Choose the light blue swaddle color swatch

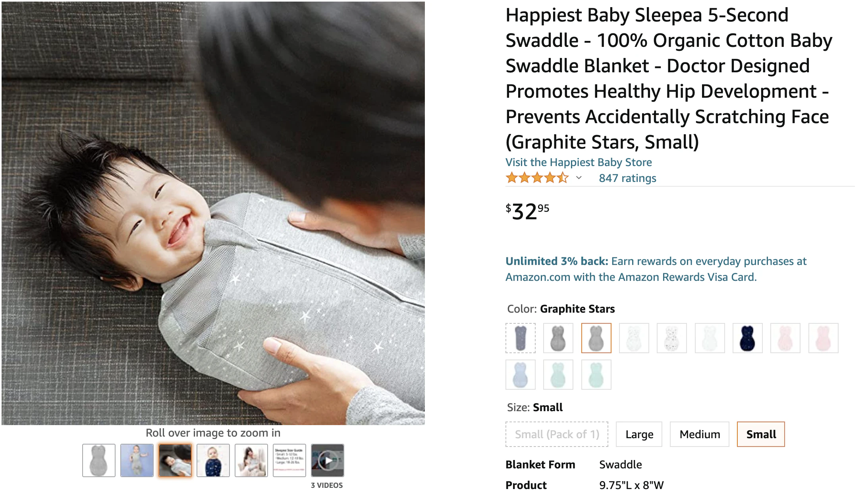(520, 375)
